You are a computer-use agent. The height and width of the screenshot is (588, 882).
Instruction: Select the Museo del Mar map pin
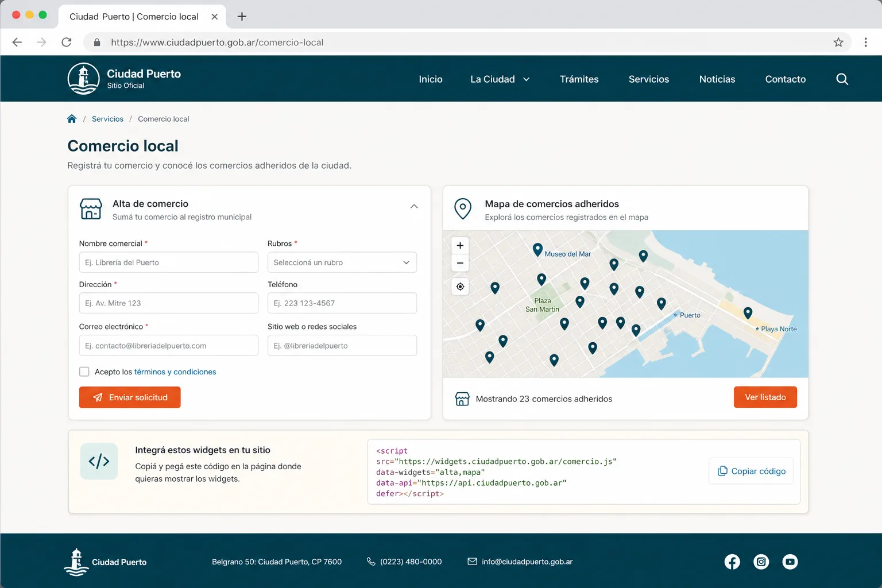(537, 249)
